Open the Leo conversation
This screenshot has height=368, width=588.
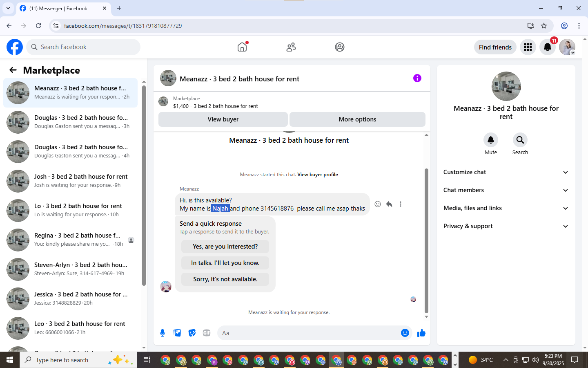(x=70, y=328)
